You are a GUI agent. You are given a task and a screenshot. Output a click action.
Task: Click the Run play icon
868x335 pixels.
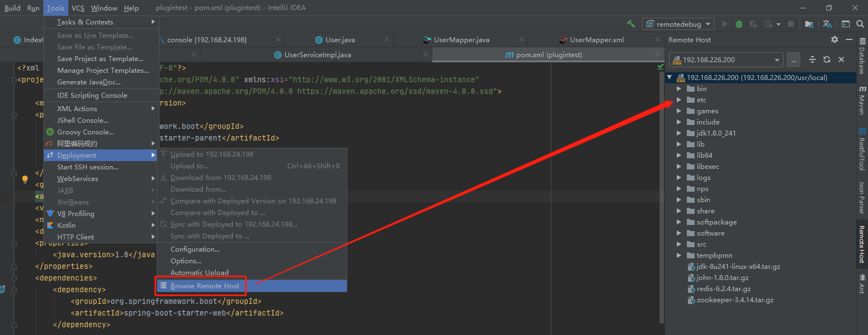click(x=725, y=24)
